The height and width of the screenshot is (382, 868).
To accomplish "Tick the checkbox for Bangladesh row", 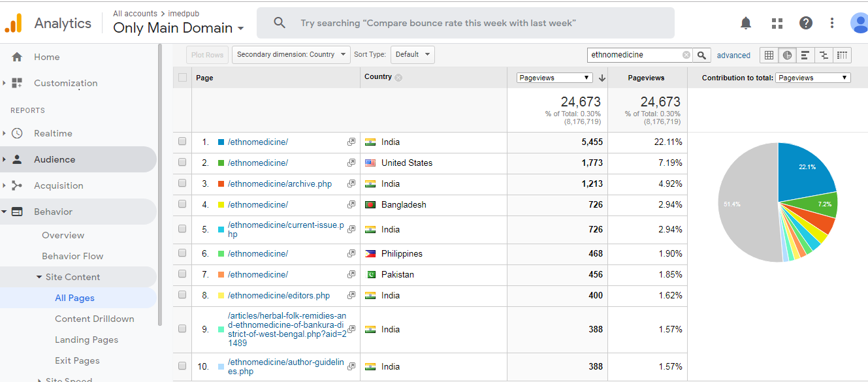I will [x=182, y=205].
